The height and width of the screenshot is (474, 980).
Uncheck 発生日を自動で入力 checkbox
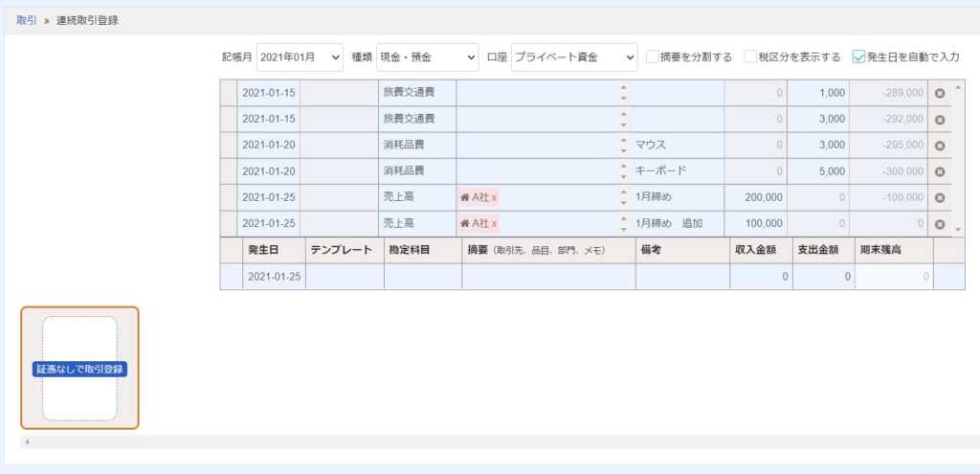858,56
